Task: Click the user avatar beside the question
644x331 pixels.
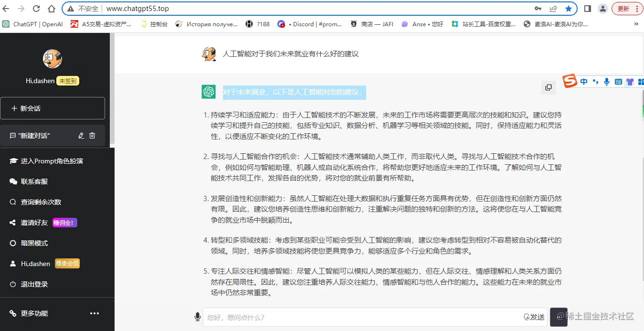Action: point(209,54)
